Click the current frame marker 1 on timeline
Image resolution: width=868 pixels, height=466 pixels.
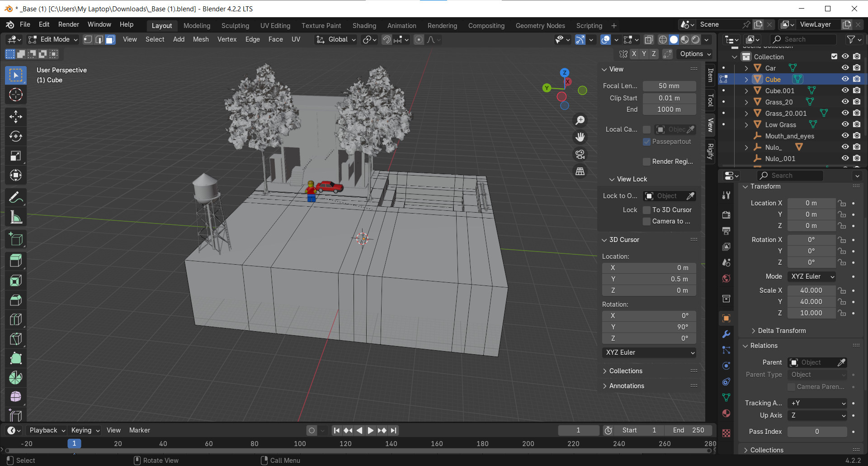(74, 443)
